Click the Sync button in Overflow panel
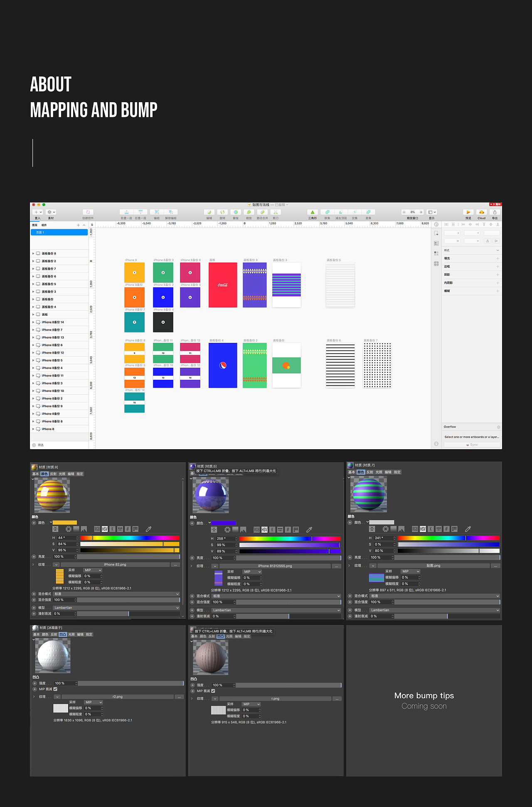 click(472, 445)
